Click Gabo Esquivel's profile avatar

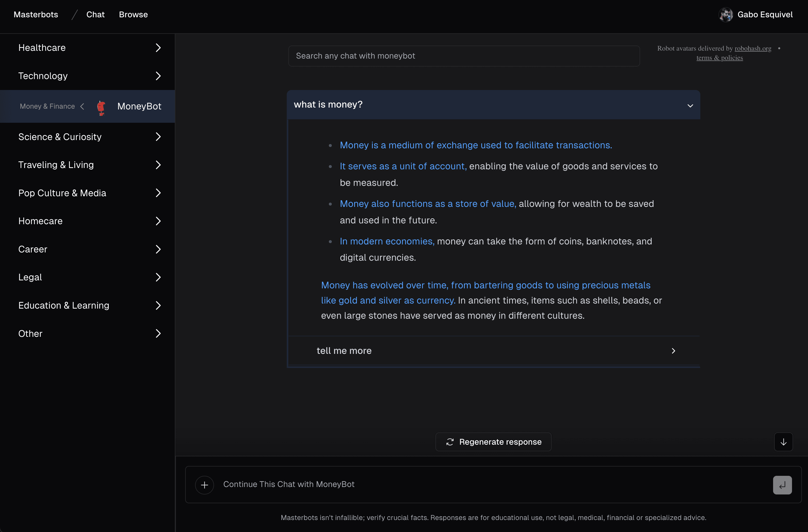[x=725, y=15]
